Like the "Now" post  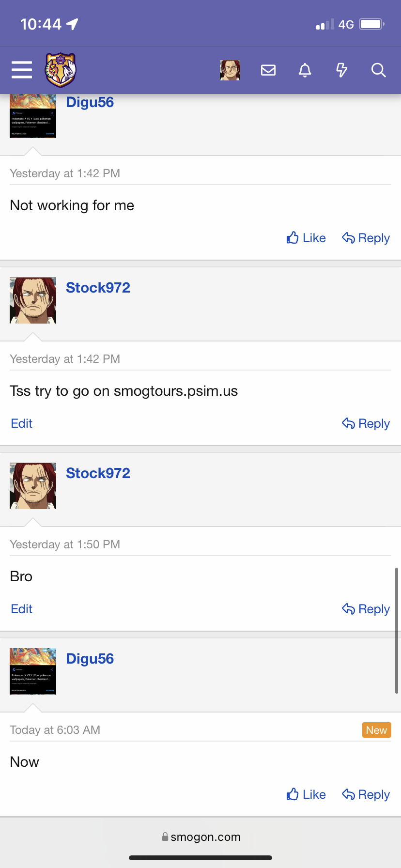[306, 794]
